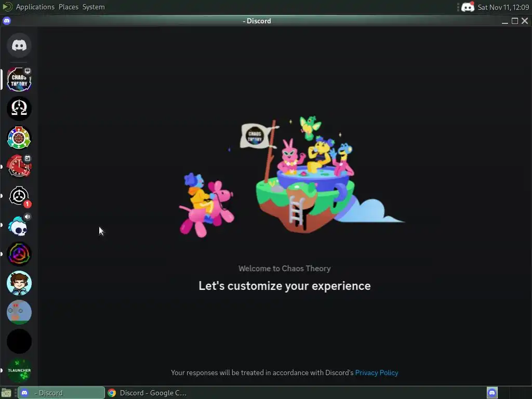
Task: Click the Discord icon in bottom-right panel
Action: pos(492,393)
